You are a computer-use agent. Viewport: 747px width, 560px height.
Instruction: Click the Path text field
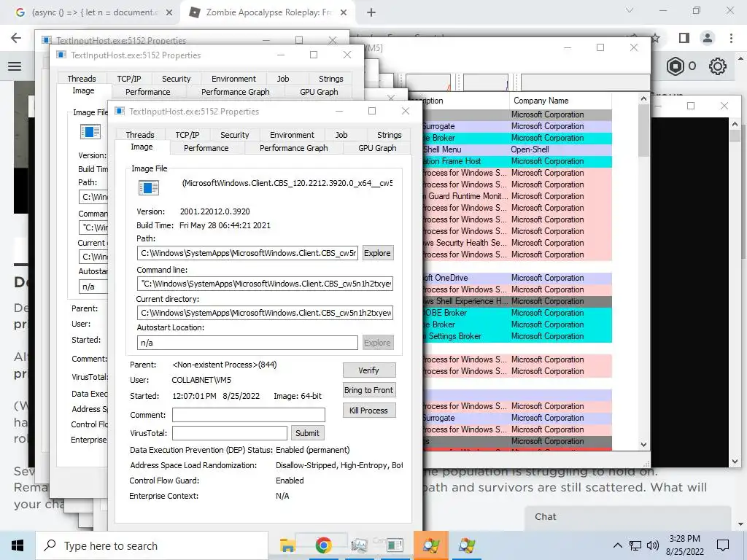pyautogui.click(x=248, y=253)
